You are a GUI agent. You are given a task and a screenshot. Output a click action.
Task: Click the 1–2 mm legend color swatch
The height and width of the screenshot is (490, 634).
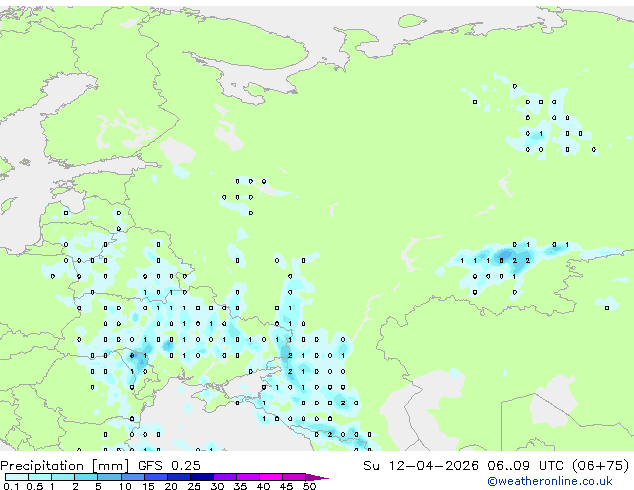[x=63, y=477]
